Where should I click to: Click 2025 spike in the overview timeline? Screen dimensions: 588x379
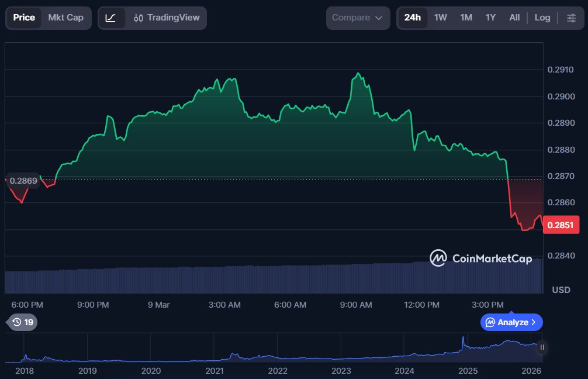click(464, 339)
